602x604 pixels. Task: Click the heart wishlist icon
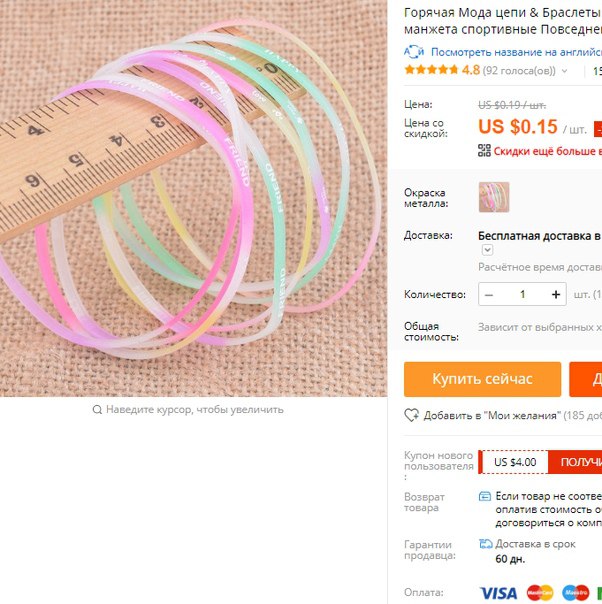click(x=412, y=415)
